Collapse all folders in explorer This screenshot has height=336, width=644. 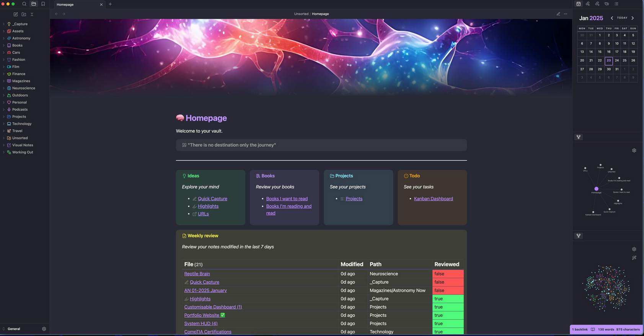[x=32, y=14]
